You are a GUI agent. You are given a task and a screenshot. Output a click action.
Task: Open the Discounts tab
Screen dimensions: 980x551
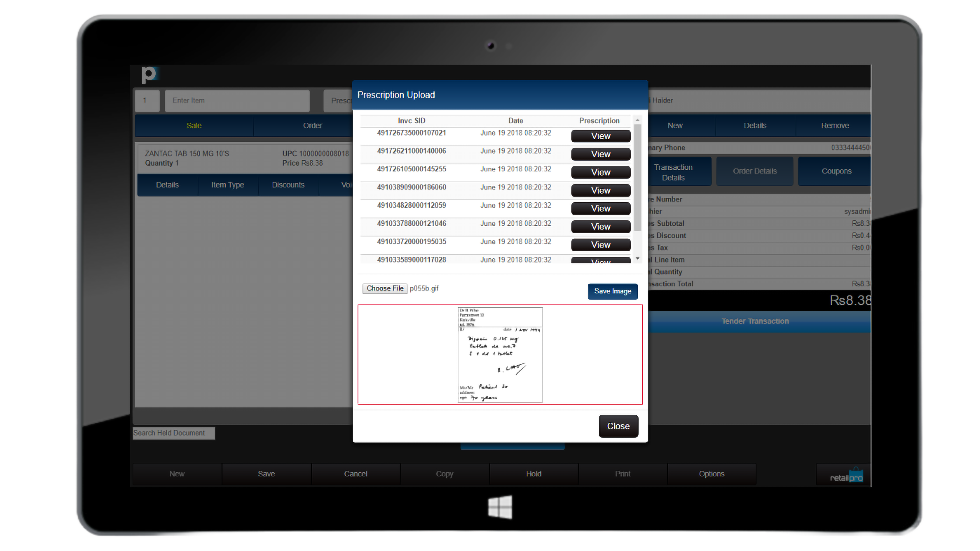(x=288, y=185)
